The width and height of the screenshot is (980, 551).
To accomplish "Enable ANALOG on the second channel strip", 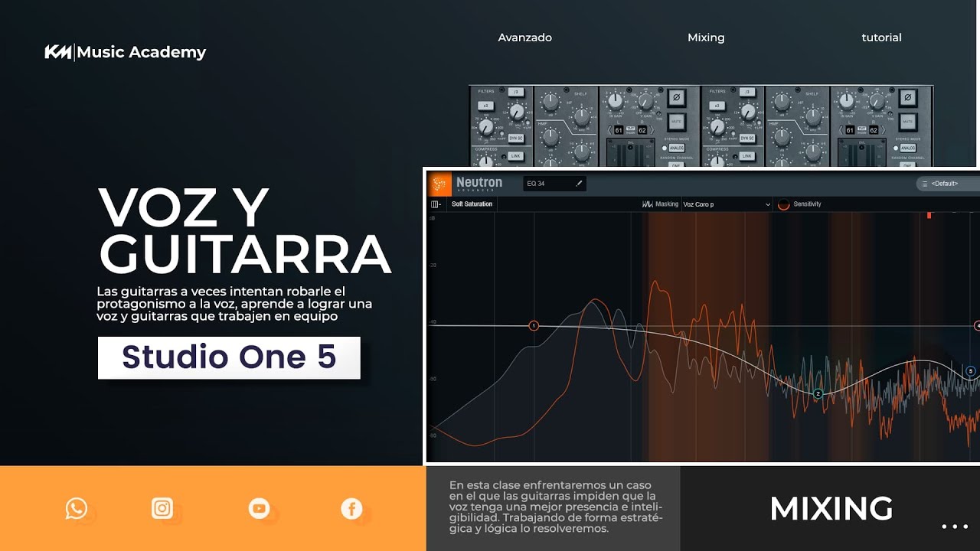I will click(x=908, y=148).
